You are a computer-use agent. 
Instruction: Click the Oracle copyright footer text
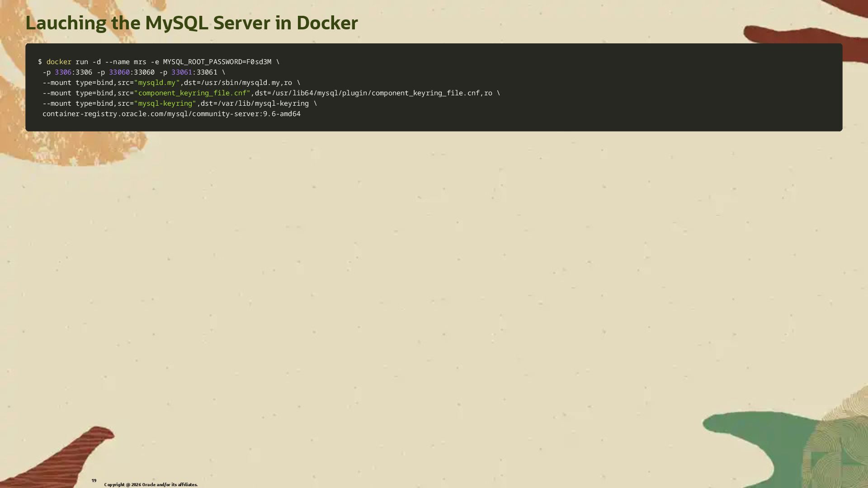151,484
